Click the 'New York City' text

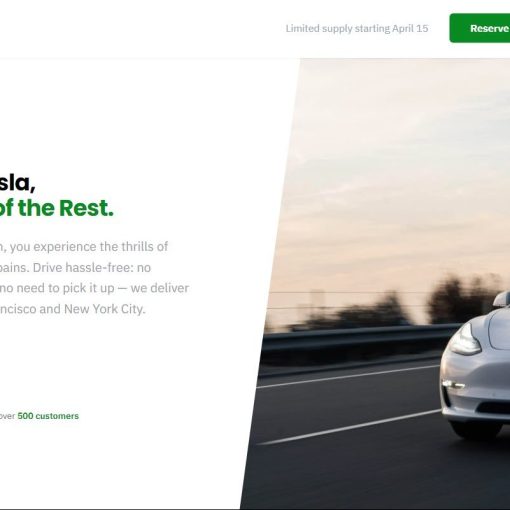coord(105,309)
